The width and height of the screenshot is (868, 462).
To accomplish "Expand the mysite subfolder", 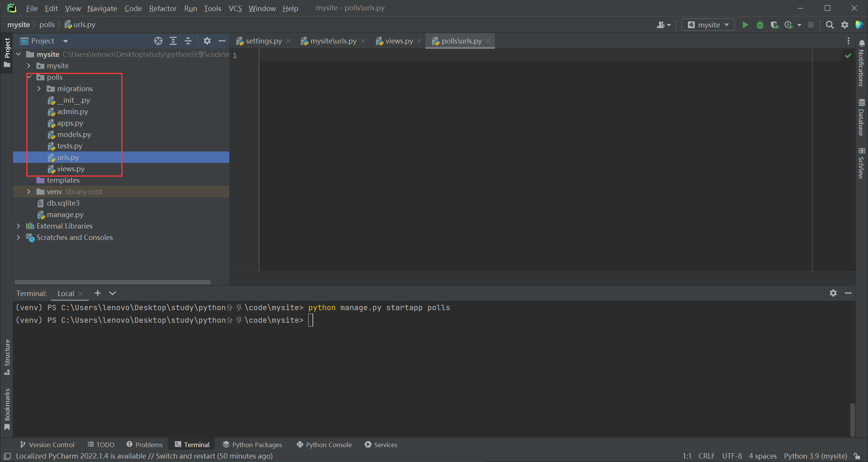I will click(29, 66).
